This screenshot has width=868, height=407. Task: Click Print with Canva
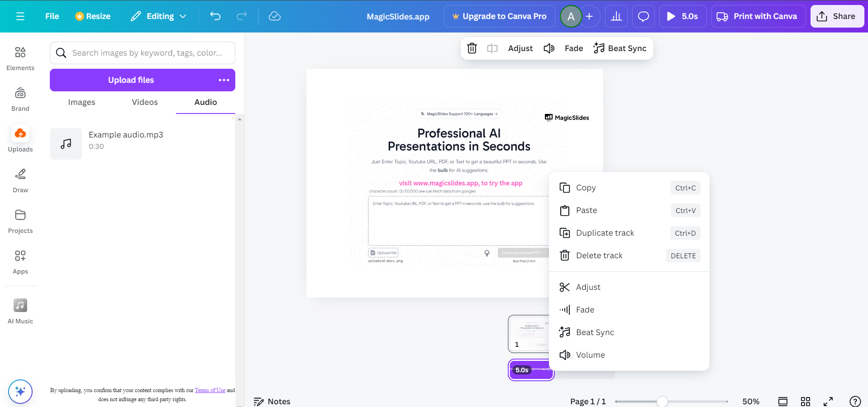click(x=758, y=16)
